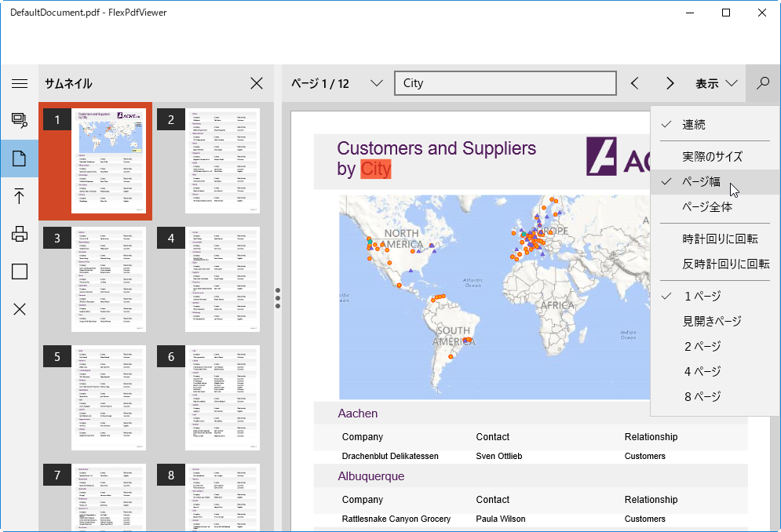Toggle 連続 continuous mode option

715,125
